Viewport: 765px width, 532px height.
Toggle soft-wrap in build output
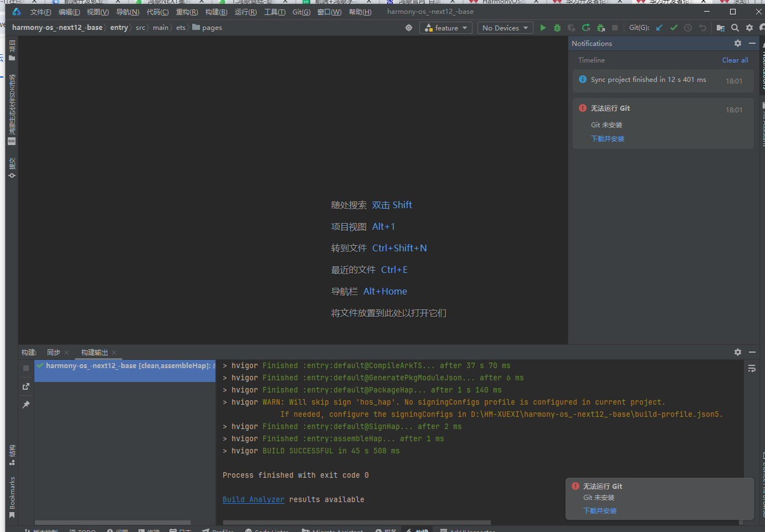(752, 368)
